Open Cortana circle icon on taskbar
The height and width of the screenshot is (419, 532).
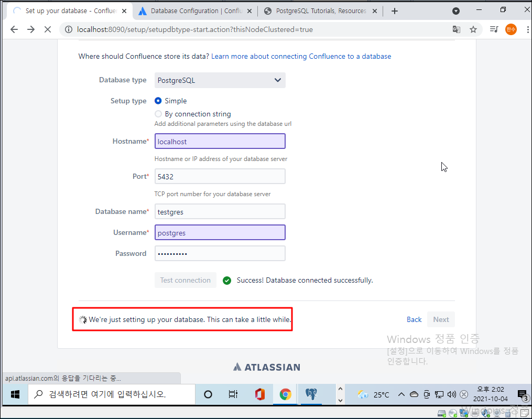click(x=208, y=394)
